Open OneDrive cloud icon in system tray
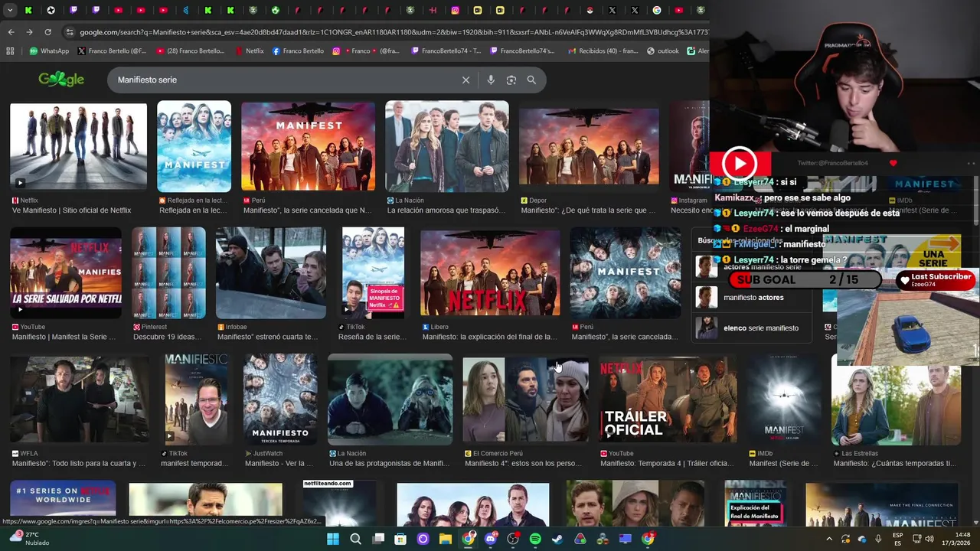The width and height of the screenshot is (980, 551). [862, 540]
